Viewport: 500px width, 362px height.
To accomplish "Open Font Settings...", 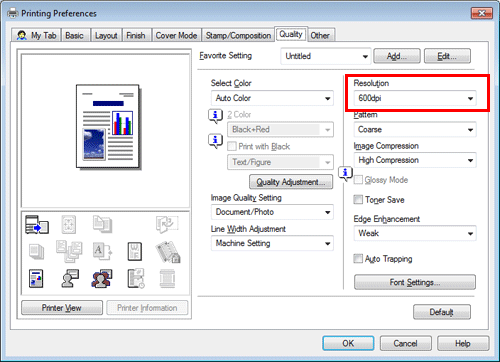I will pos(415,282).
